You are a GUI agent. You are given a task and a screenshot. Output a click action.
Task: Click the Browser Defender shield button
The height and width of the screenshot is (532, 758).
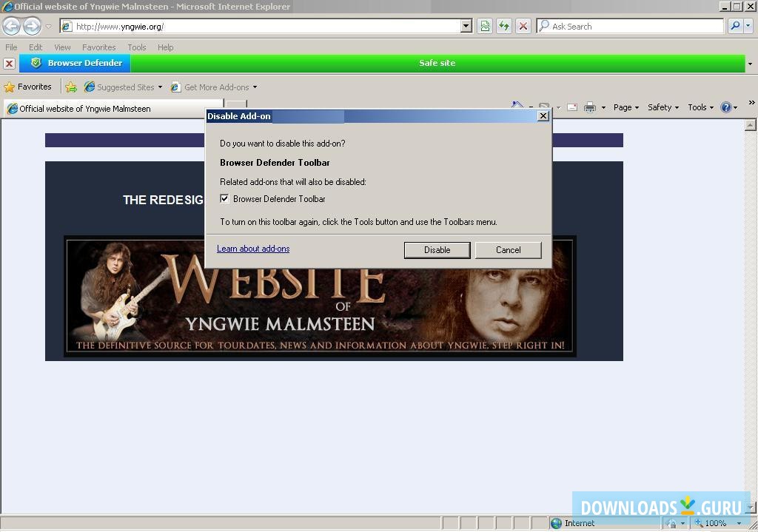[x=76, y=63]
